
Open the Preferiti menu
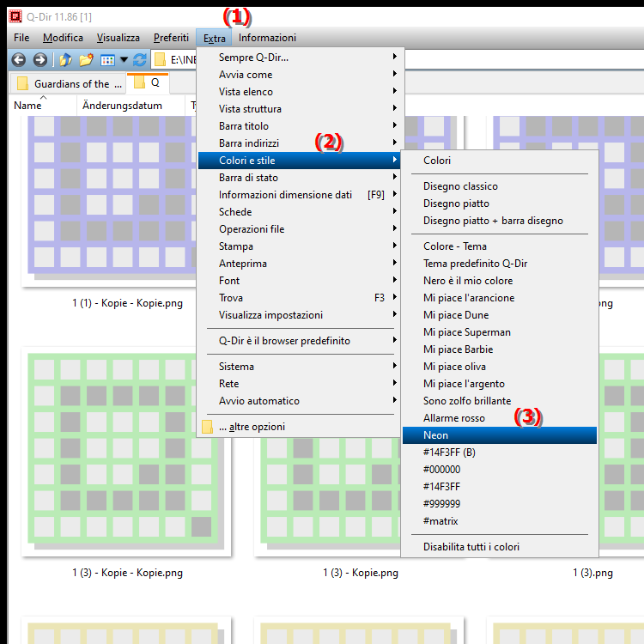point(171,38)
